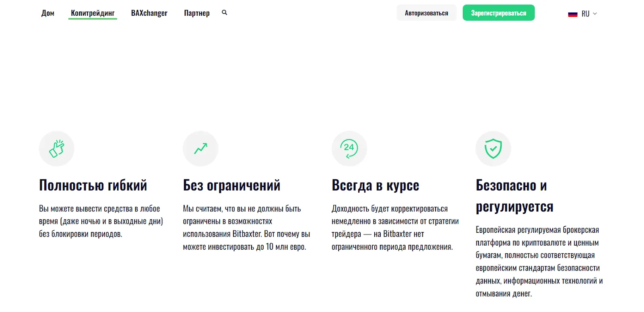Click the Авторизоваться button
Image resolution: width=644 pixels, height=312 pixels.
coord(426,13)
